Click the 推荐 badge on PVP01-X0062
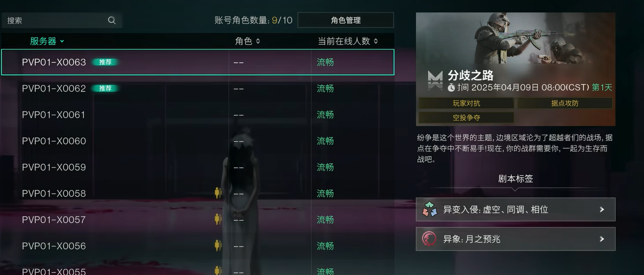This screenshot has height=275, width=644. point(105,88)
